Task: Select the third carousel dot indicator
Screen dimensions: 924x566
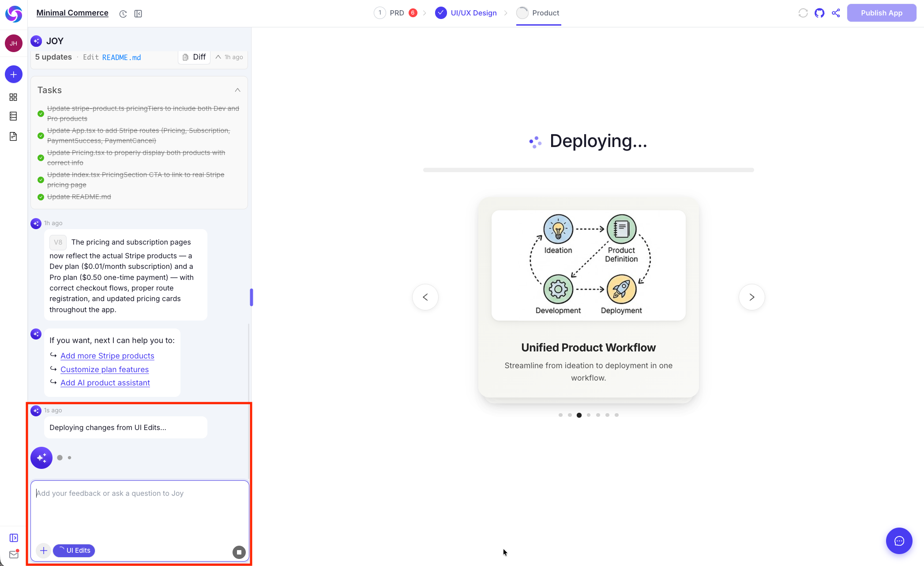Action: click(x=579, y=415)
